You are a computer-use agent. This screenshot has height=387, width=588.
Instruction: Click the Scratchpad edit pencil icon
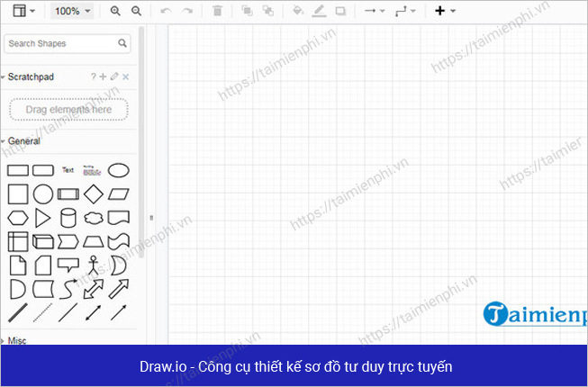[114, 76]
